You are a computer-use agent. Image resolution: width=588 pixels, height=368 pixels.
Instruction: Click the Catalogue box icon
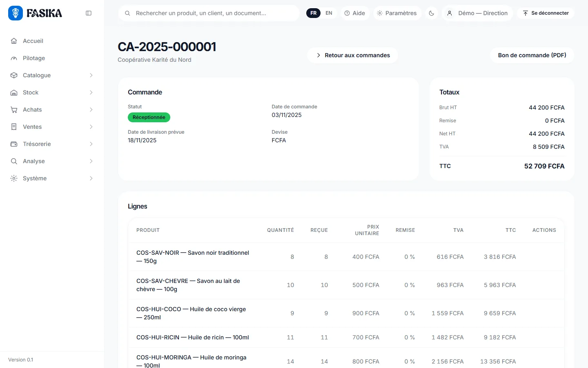click(x=14, y=75)
